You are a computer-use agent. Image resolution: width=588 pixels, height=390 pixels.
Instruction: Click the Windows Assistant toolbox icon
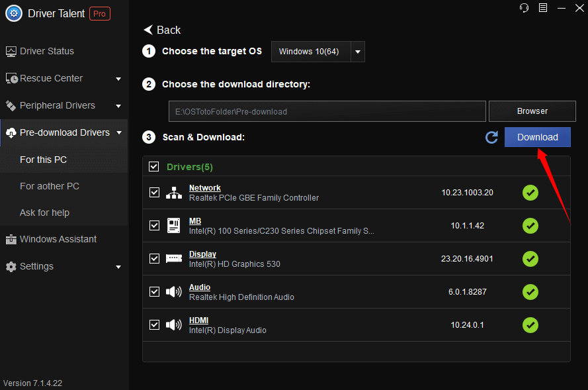pyautogui.click(x=11, y=240)
